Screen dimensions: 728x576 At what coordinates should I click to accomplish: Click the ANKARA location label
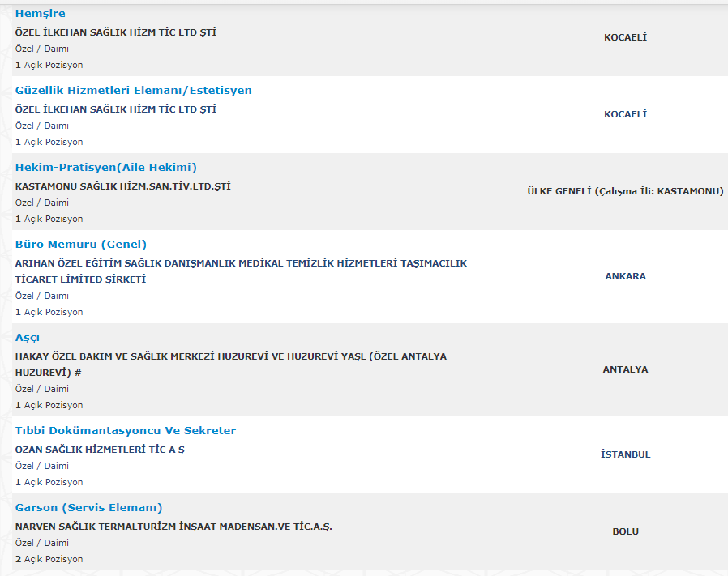tap(625, 276)
